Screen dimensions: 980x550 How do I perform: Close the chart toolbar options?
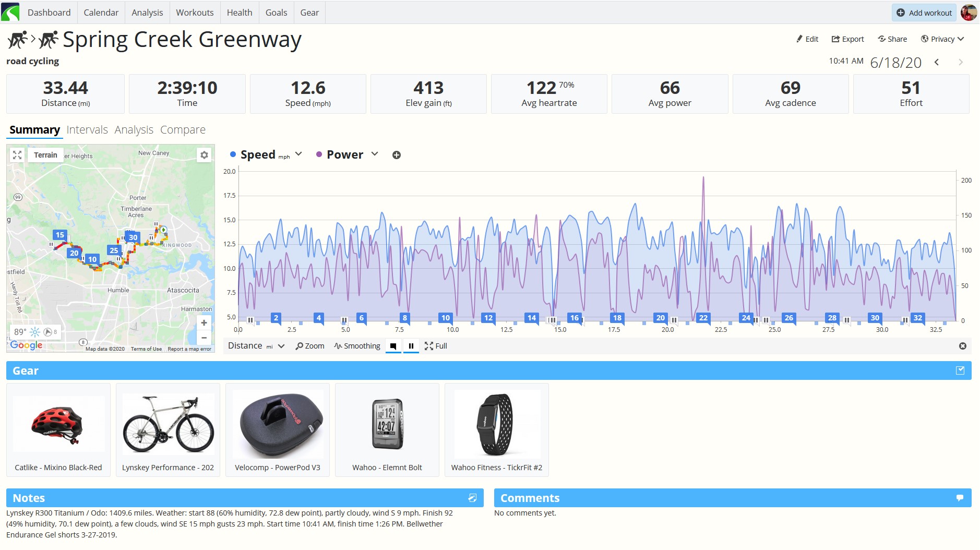963,346
